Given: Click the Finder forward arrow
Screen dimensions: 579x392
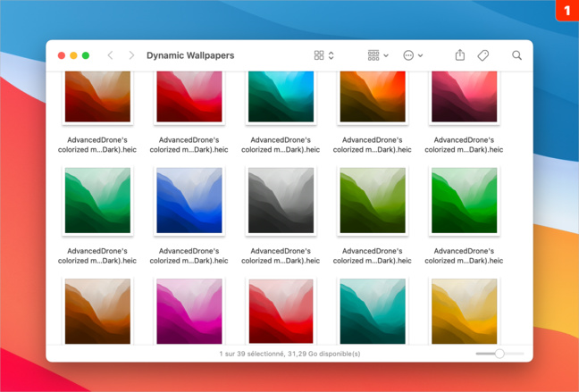Looking at the screenshot, I should (131, 55).
